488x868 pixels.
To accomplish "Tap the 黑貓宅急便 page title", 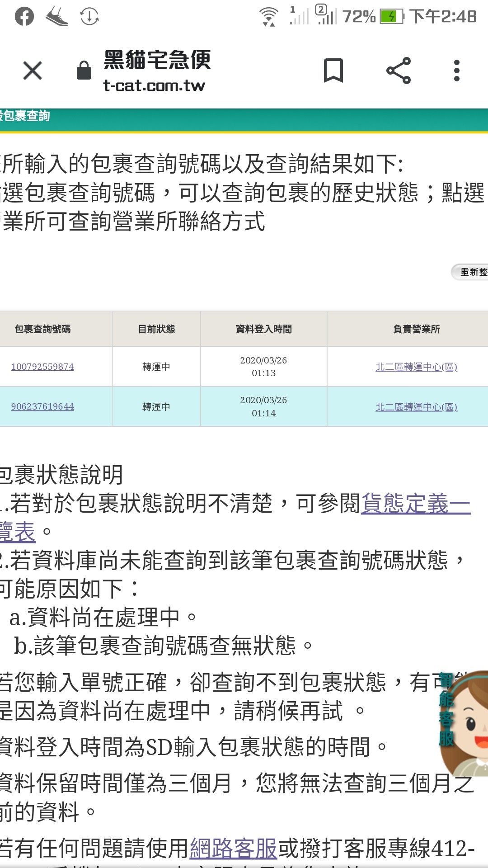I will click(x=157, y=60).
